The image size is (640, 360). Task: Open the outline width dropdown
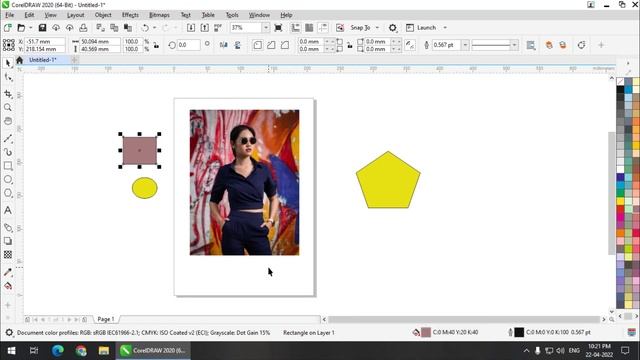click(x=465, y=45)
